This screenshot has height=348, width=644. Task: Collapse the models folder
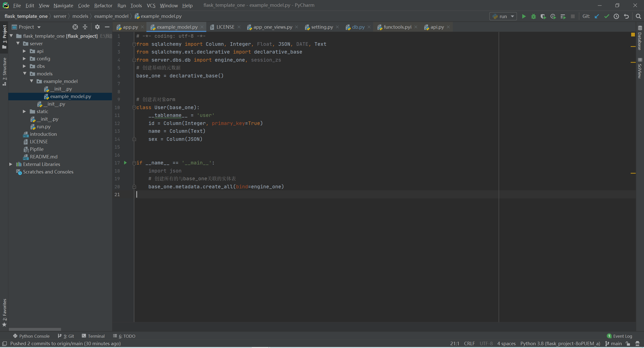[25, 74]
